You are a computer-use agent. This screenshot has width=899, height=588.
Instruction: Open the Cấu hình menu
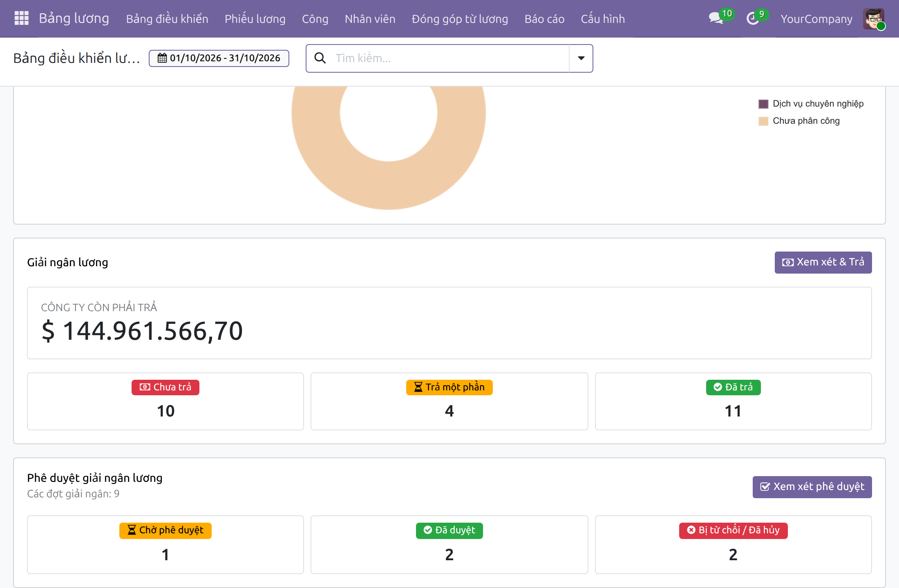pos(603,19)
